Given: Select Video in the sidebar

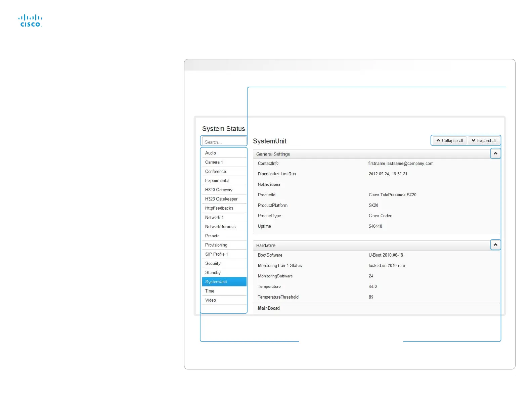Looking at the screenshot, I should [224, 300].
